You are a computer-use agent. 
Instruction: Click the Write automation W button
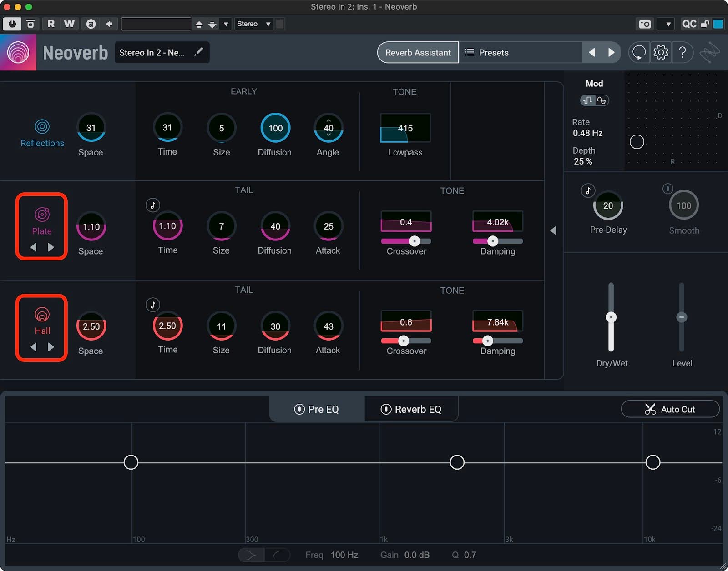(x=69, y=24)
